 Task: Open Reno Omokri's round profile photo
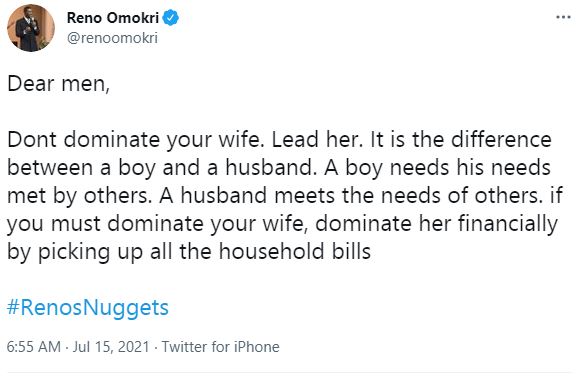click(x=31, y=28)
